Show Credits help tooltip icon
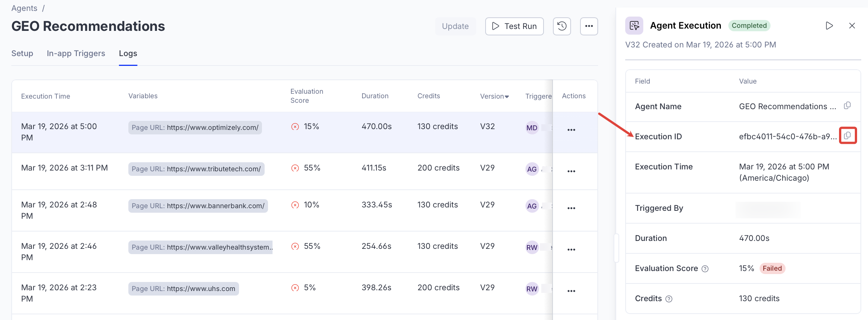Viewport: 868px width, 320px height. pos(669,299)
